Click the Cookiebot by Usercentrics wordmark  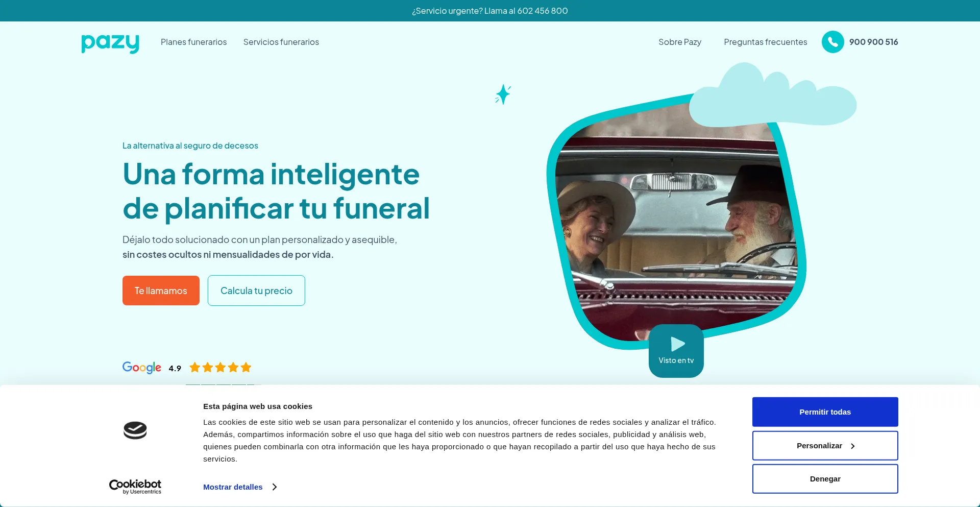pyautogui.click(x=135, y=486)
